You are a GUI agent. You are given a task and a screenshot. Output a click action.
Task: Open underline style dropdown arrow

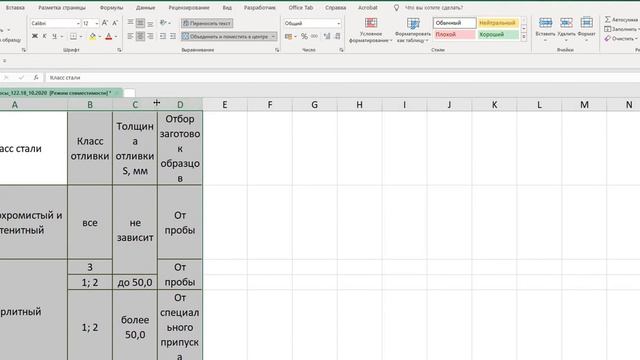(62, 37)
